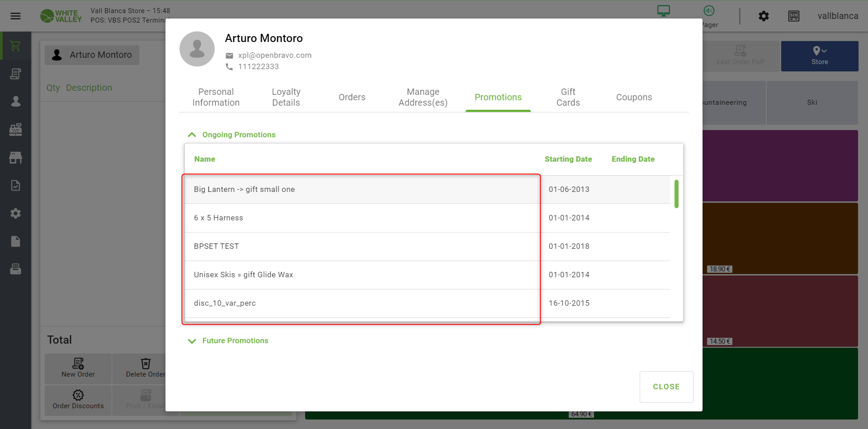Click the settings gear in top bar

point(764,16)
